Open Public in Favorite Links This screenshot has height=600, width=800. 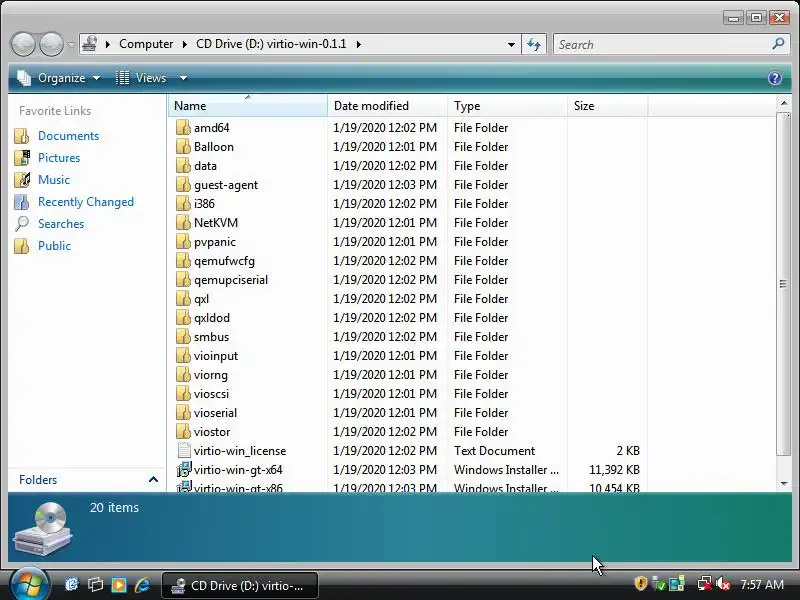coord(54,245)
